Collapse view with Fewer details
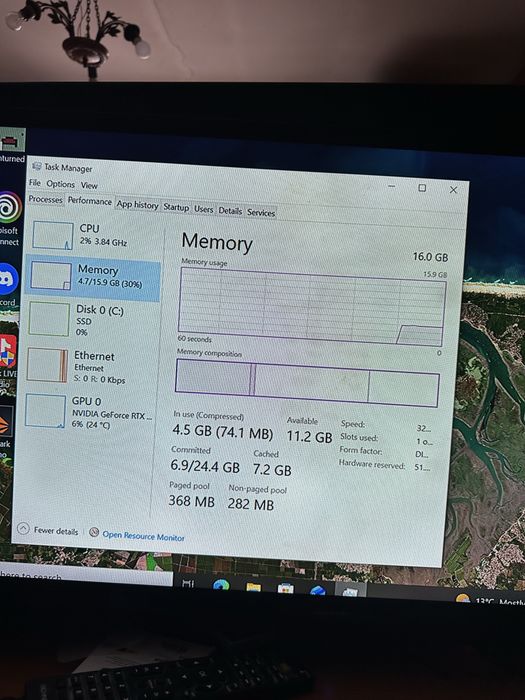Screen dimensions: 525x700 (48, 530)
